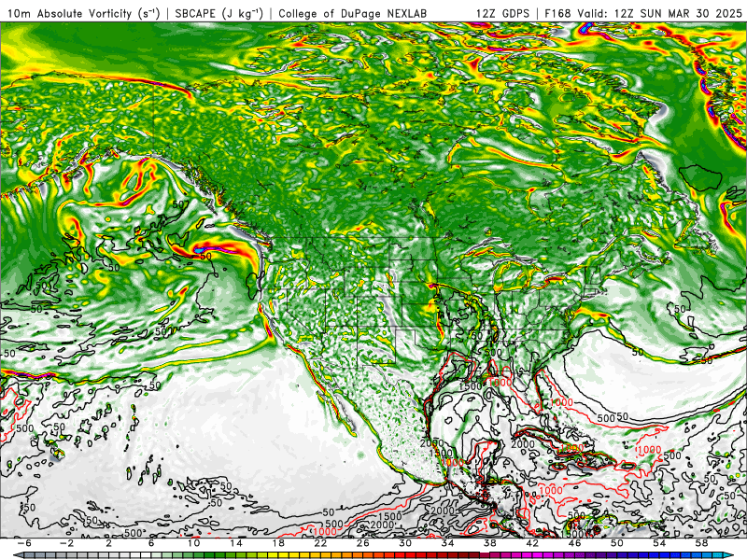The image size is (747, 560).
Task: Select the 10 tick label on color bar
Action: coord(193,543)
